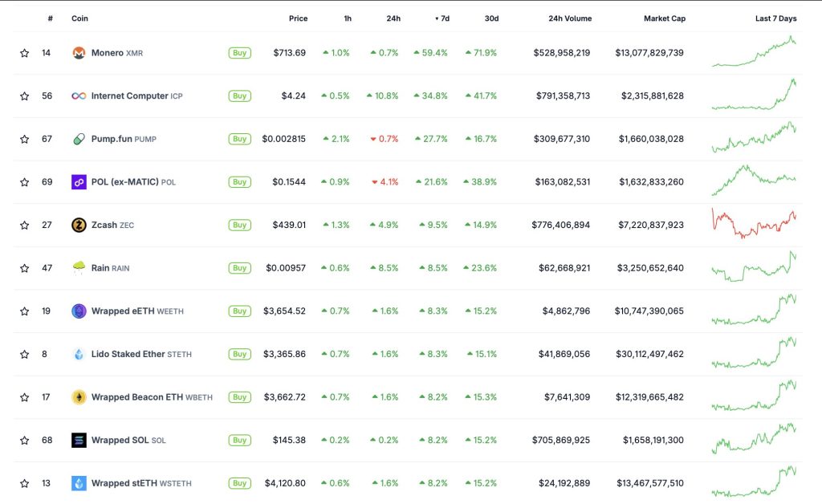Click the Zcash coin logo icon
Image resolution: width=822 pixels, height=504 pixels.
tap(79, 226)
